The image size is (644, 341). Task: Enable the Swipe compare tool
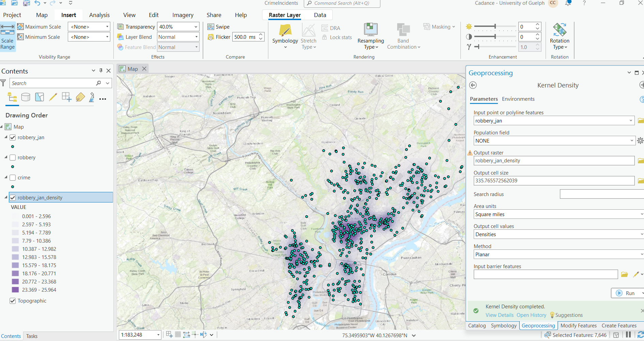pos(218,27)
